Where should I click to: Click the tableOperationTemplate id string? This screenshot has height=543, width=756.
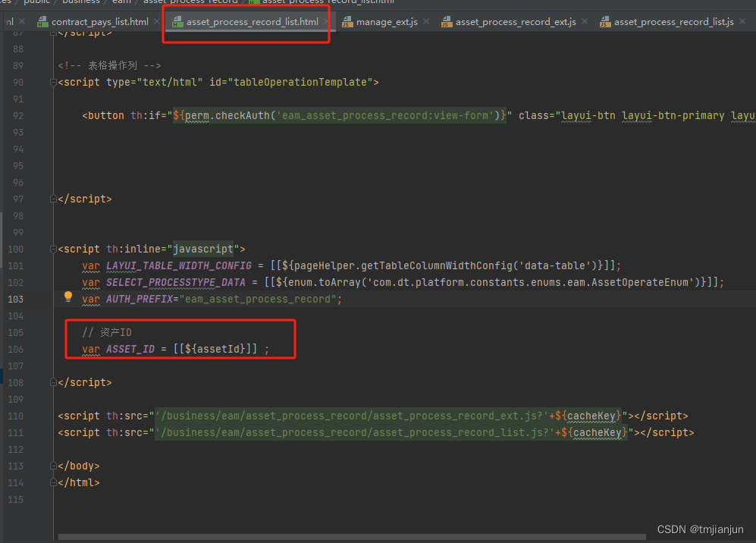coord(300,83)
